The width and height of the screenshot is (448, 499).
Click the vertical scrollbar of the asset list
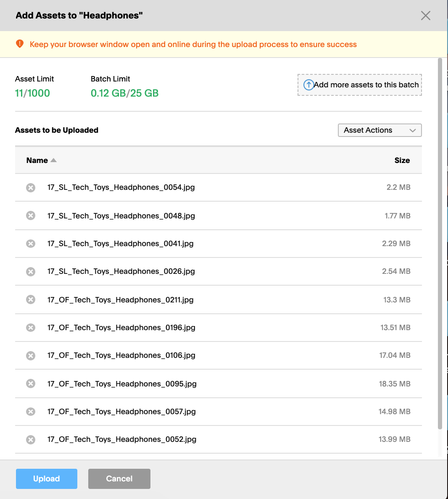(440, 244)
